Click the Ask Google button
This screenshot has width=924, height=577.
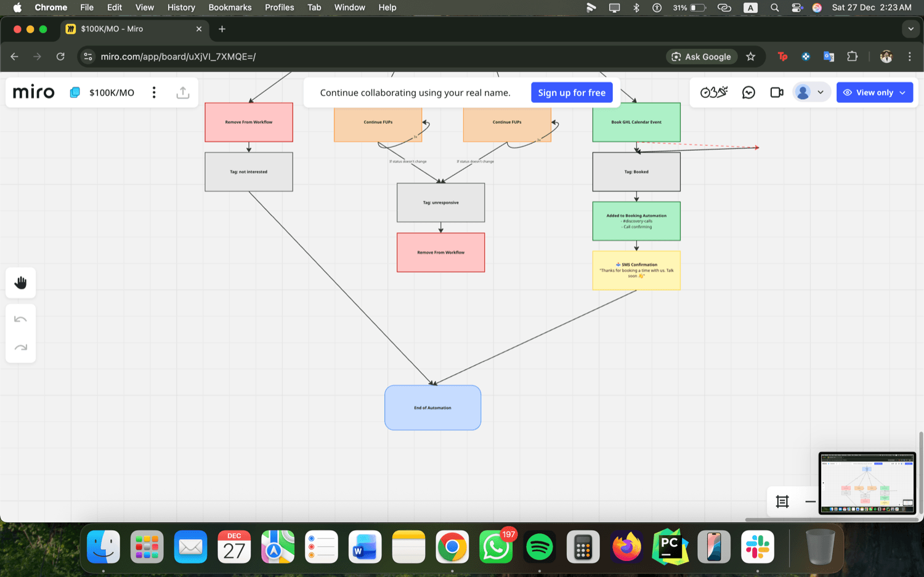(x=702, y=57)
